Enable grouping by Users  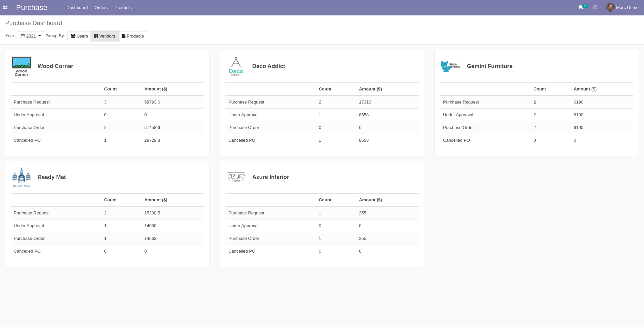(79, 36)
